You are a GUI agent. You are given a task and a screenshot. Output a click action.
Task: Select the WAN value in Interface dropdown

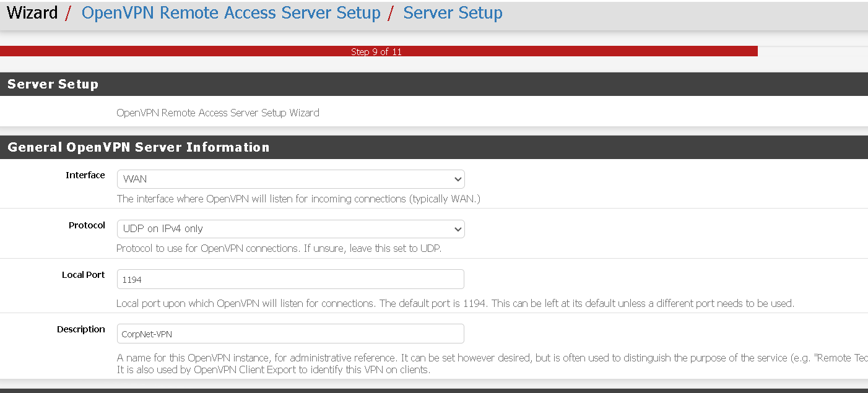pos(136,179)
